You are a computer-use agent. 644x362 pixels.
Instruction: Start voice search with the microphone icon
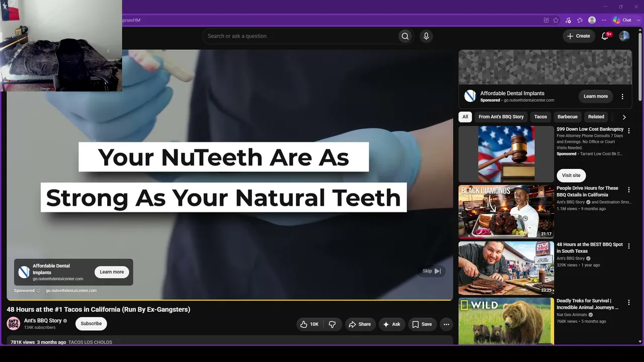tap(426, 36)
